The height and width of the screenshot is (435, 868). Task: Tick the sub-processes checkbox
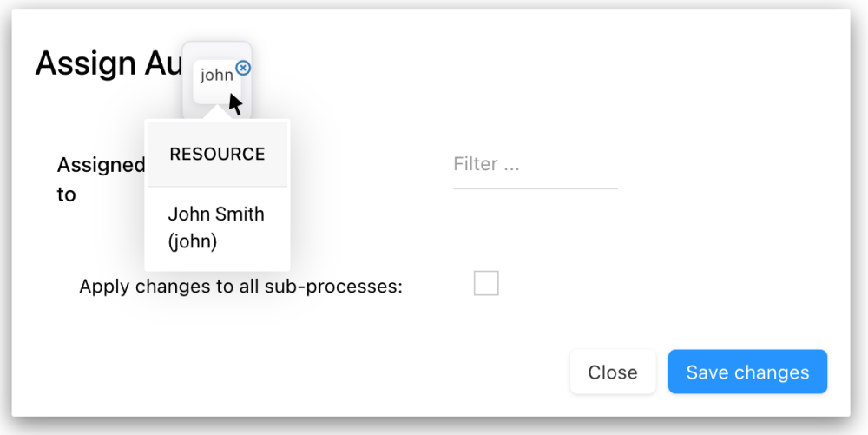[x=486, y=284]
